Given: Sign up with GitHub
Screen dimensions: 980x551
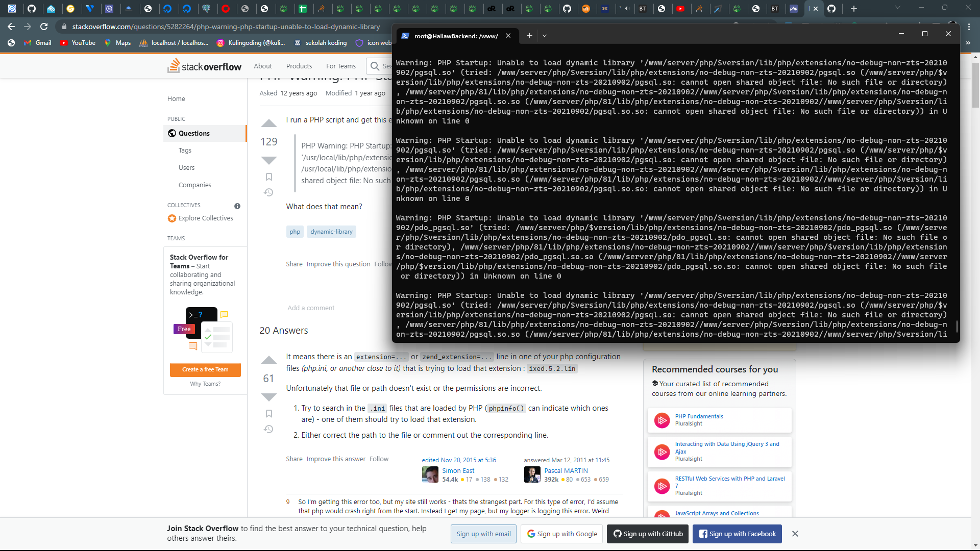Looking at the screenshot, I should [x=648, y=534].
